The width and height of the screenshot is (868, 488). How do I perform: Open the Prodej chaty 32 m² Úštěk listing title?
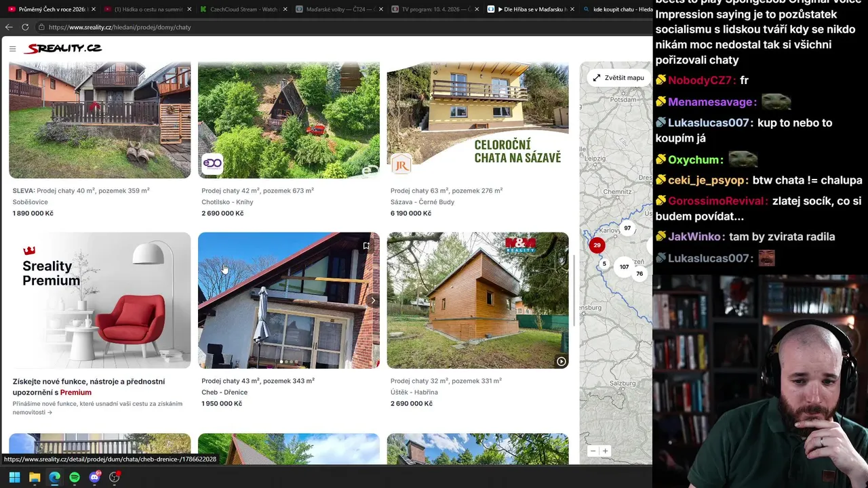pyautogui.click(x=446, y=381)
